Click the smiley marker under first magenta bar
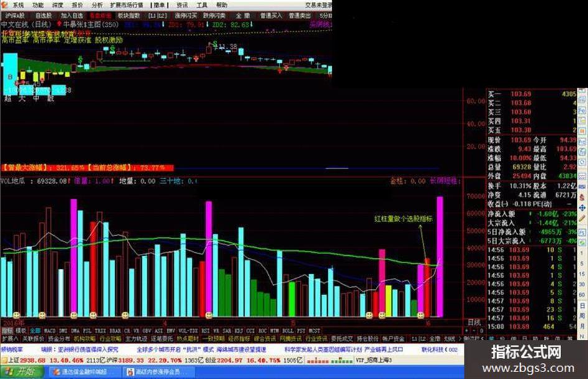This screenshot has height=379, width=588. point(74,315)
